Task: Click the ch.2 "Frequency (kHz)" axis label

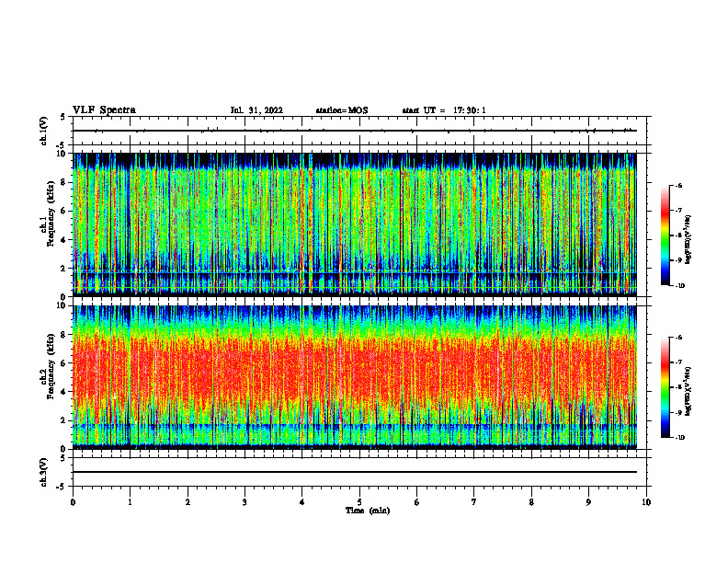Action: [51, 366]
